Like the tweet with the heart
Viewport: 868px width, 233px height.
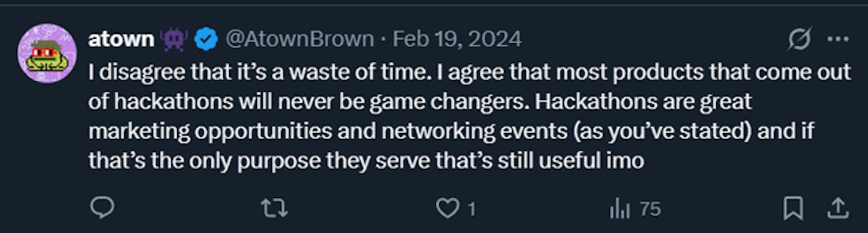tap(447, 209)
